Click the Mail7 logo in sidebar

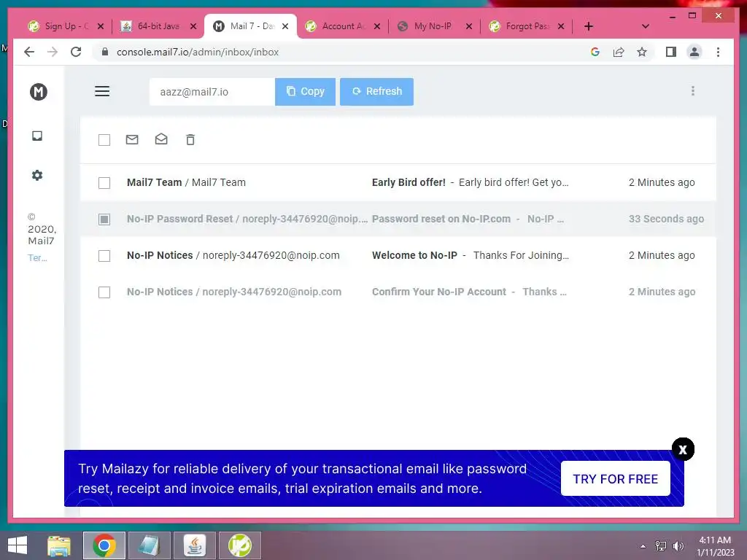39,91
